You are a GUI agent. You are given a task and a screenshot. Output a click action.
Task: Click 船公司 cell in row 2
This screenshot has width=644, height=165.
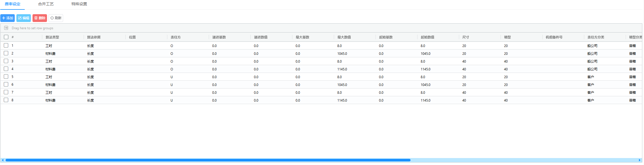592,54
